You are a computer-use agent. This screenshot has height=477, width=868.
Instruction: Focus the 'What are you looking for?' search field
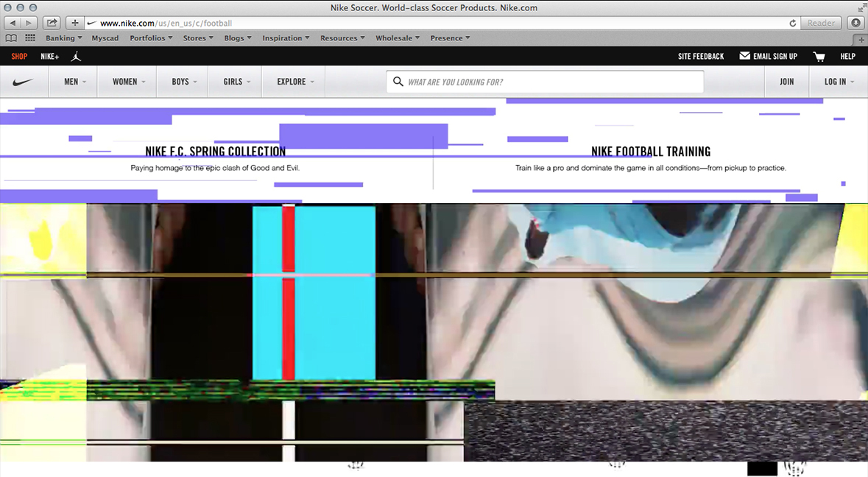click(x=545, y=82)
